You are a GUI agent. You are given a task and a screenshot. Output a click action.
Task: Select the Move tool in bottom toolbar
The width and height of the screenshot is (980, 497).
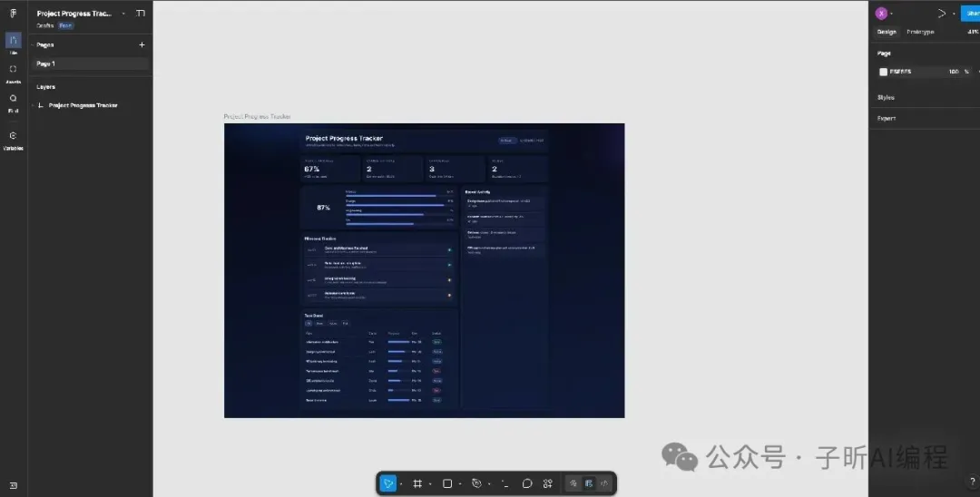pos(387,483)
